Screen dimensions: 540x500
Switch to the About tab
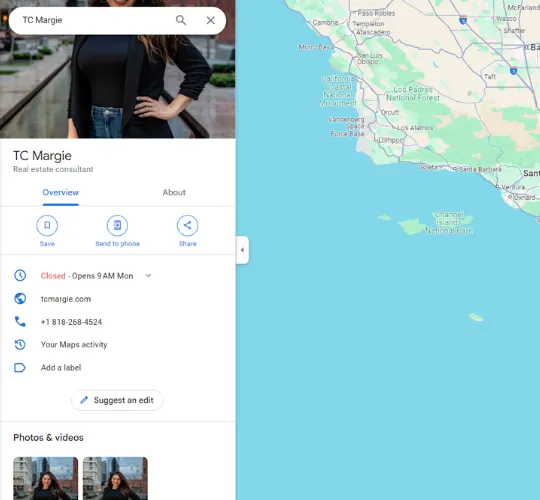[x=174, y=192]
